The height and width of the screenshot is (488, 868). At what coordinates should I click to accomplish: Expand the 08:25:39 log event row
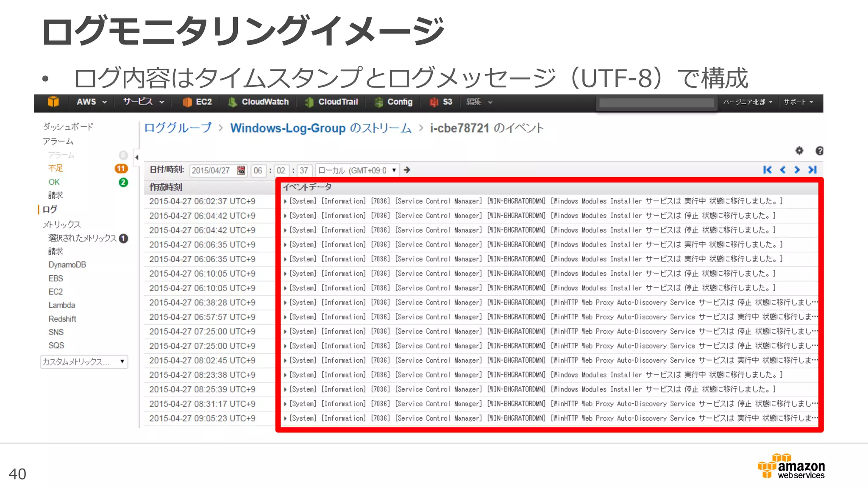click(x=285, y=389)
